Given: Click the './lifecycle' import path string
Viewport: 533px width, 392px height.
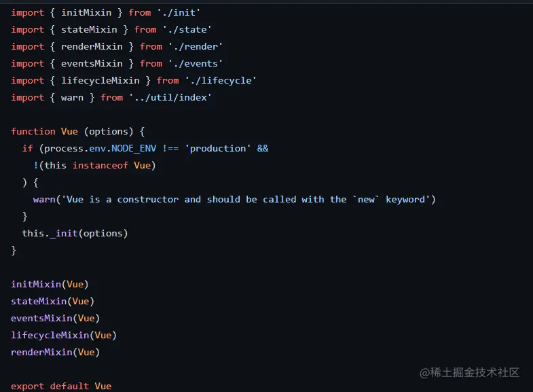Looking at the screenshot, I should 221,81.
